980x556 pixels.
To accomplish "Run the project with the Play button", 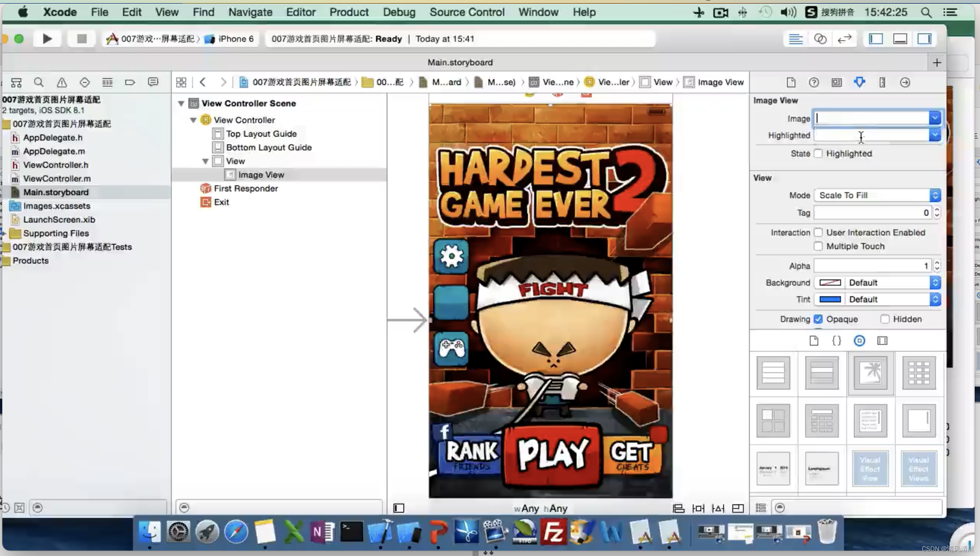I will coord(47,39).
